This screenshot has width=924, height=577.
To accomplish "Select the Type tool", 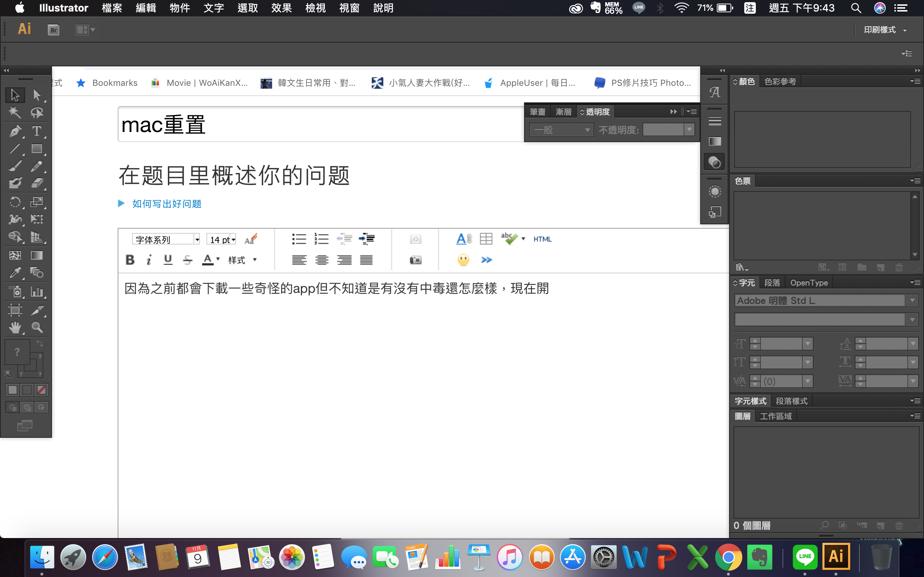I will pos(37,131).
